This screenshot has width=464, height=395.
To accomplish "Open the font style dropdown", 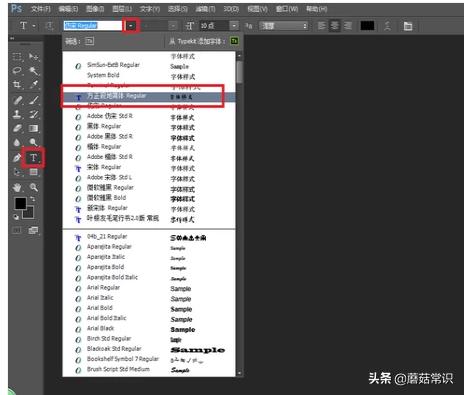I will click(173, 26).
